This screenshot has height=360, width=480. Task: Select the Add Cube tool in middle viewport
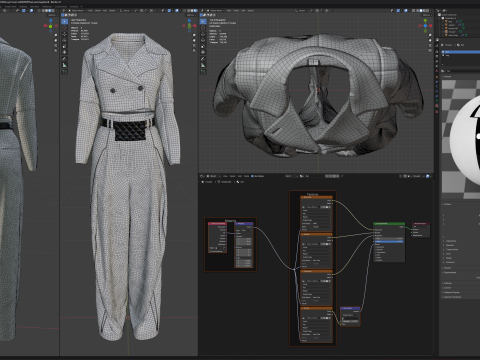pos(64,72)
